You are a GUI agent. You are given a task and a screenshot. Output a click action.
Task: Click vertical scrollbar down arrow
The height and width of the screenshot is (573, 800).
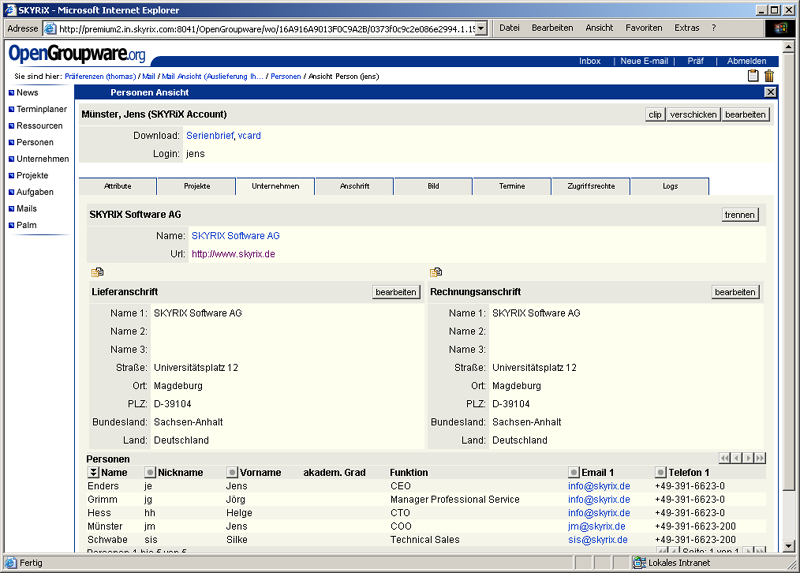tap(788, 546)
